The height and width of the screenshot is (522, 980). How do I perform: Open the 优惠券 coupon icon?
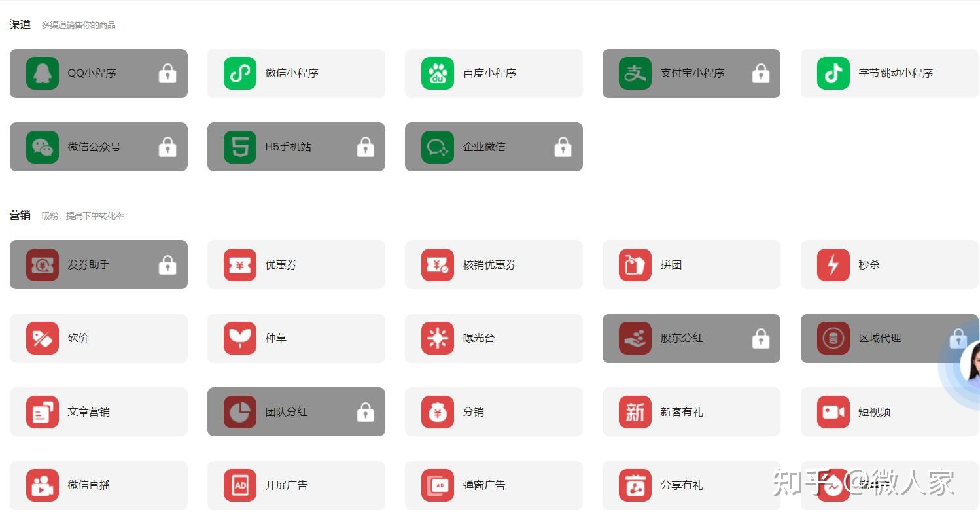pos(240,265)
